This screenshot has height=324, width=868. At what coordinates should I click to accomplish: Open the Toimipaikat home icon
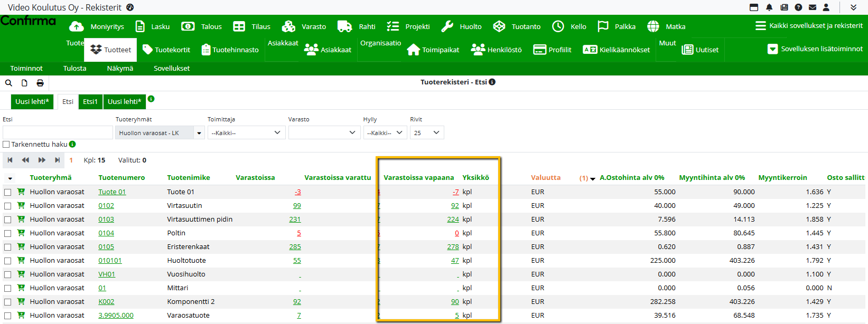tap(413, 50)
